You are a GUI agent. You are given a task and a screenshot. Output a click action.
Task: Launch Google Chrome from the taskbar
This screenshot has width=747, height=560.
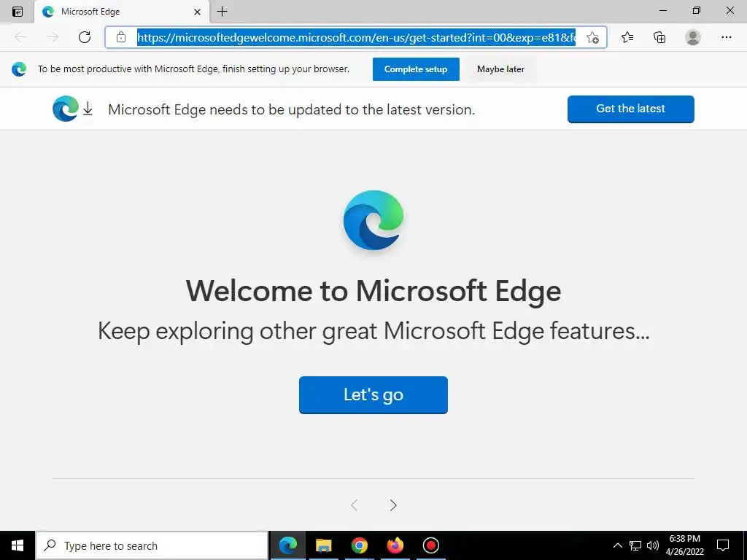[x=359, y=545]
